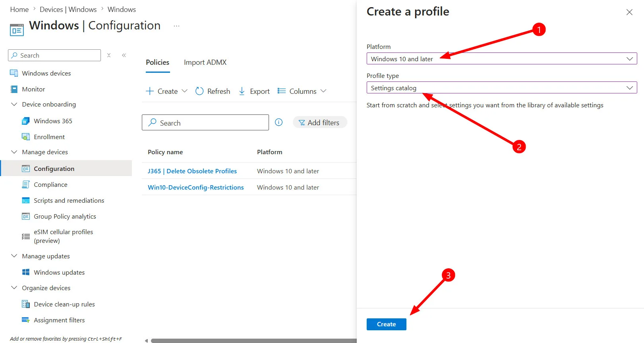Go to Home breadcrumb
Screen dimensions: 644x343
19,10
